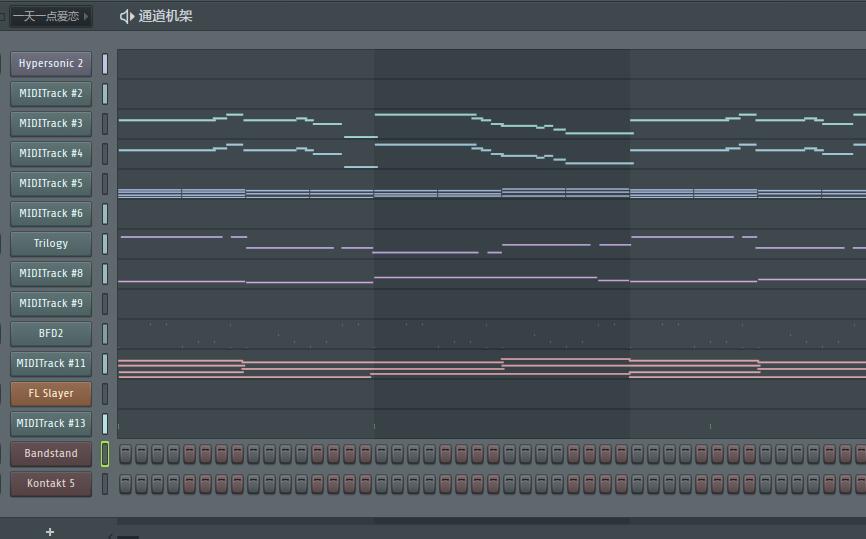Select the MIDITrack #5 channel selector
This screenshot has height=539, width=866.
[105, 184]
